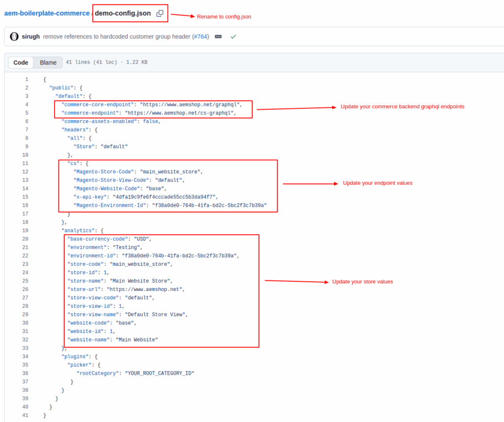Viewport: 504px width, 422px height.
Task: Click the demo-config.json file name
Action: click(x=123, y=13)
